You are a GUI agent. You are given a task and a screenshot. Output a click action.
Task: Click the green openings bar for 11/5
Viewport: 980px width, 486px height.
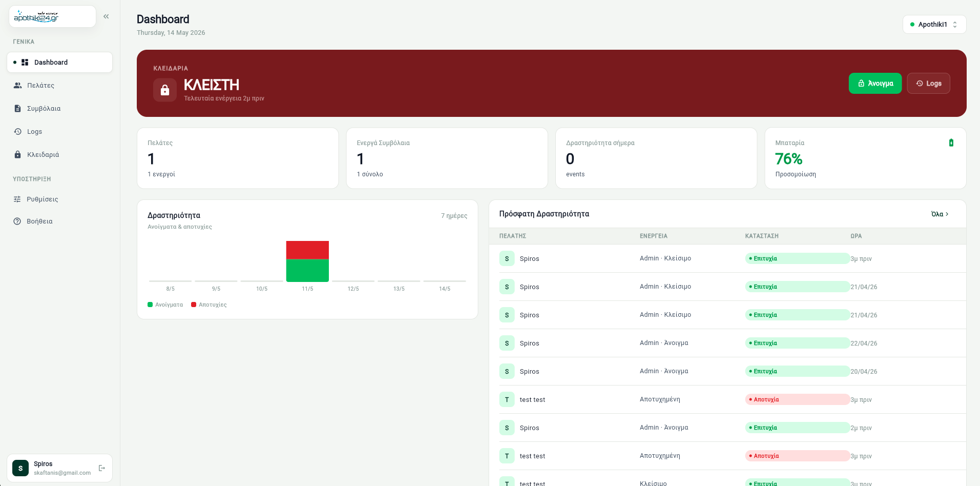[x=307, y=271]
